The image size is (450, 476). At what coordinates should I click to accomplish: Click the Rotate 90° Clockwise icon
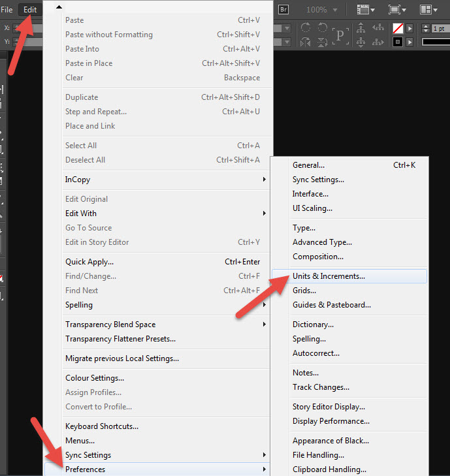click(306, 27)
